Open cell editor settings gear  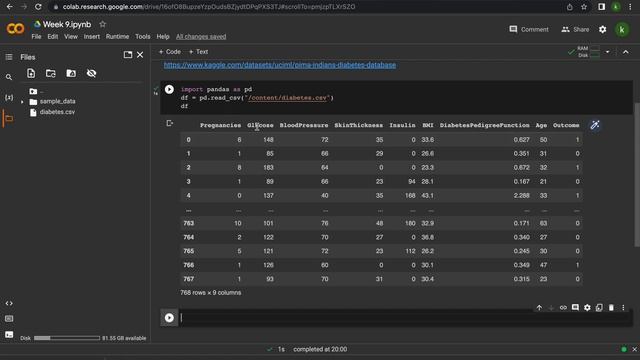(x=587, y=308)
